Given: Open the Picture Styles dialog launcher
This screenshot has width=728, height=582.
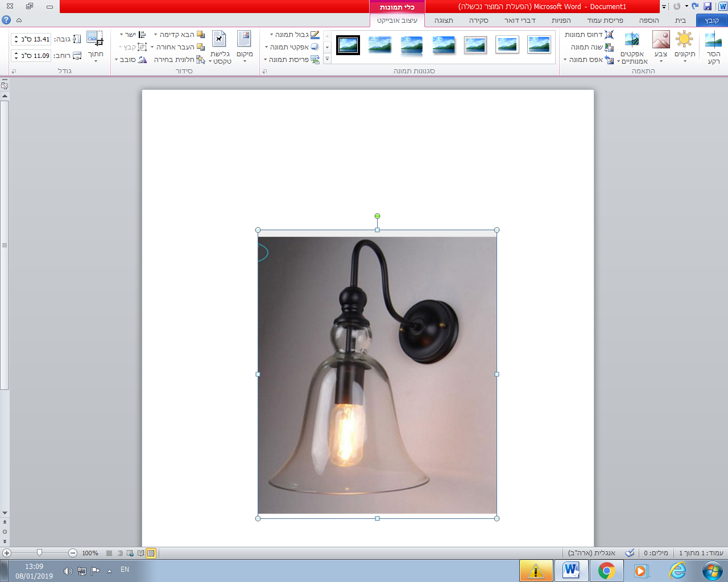Looking at the screenshot, I should pos(264,71).
